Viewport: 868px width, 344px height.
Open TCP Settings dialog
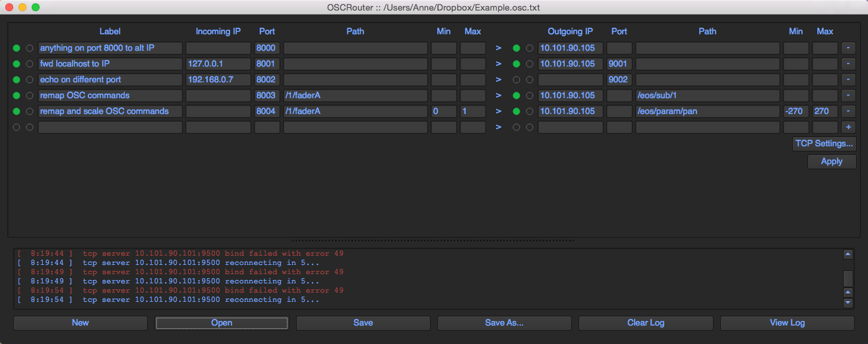(x=824, y=144)
